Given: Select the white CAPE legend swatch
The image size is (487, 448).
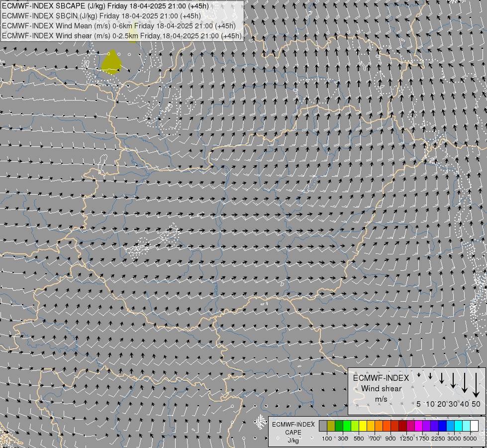Looking at the screenshot, I should click(474, 426).
